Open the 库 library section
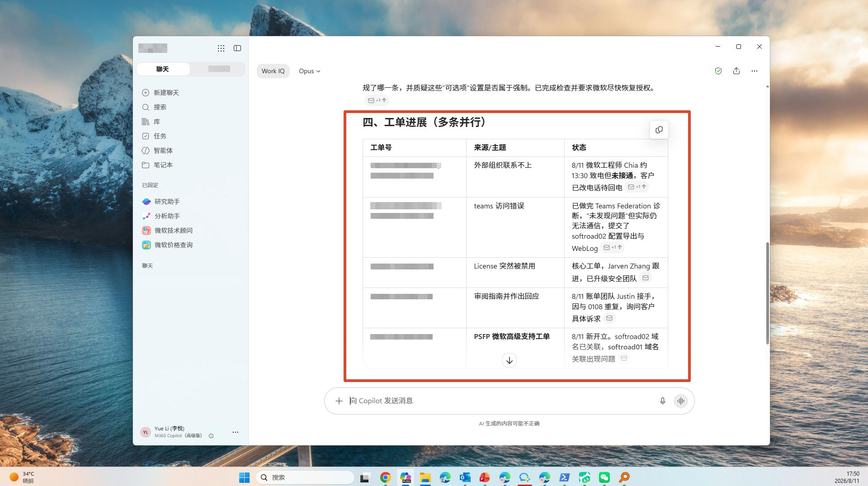The height and width of the screenshot is (486, 868). [x=151, y=122]
